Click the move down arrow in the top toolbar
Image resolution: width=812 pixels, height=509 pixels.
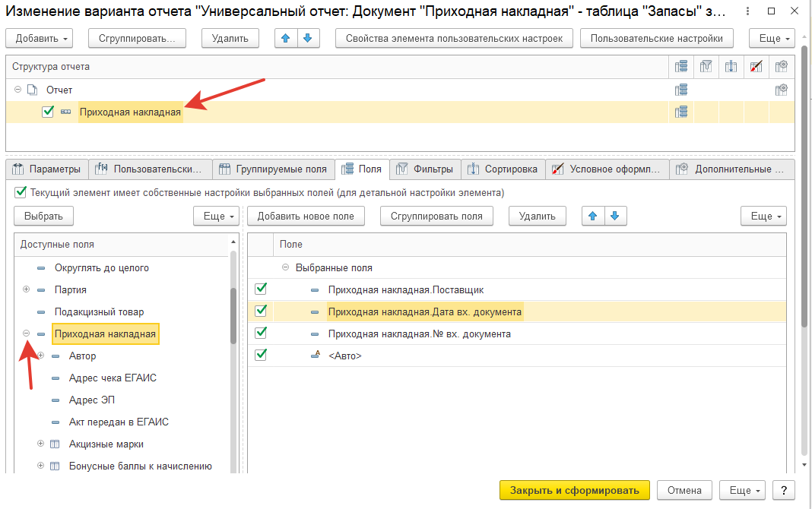pos(307,39)
